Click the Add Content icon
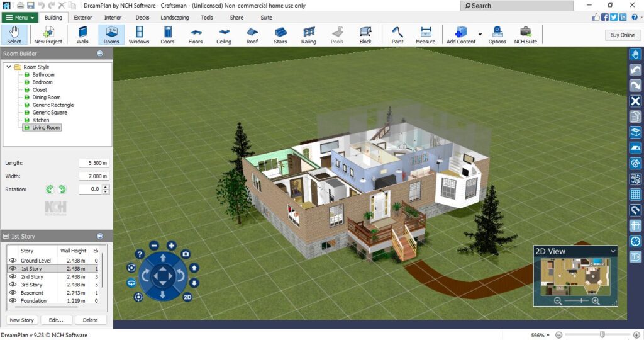 [x=461, y=35]
